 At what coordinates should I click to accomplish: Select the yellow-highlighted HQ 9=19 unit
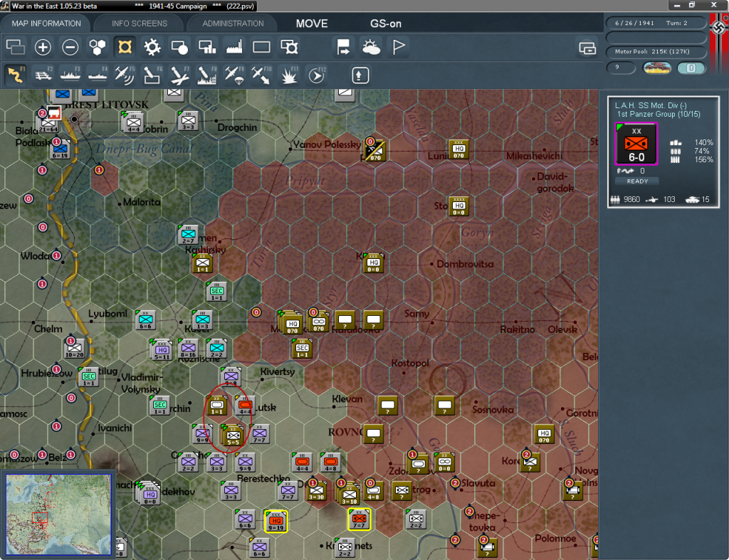276,521
